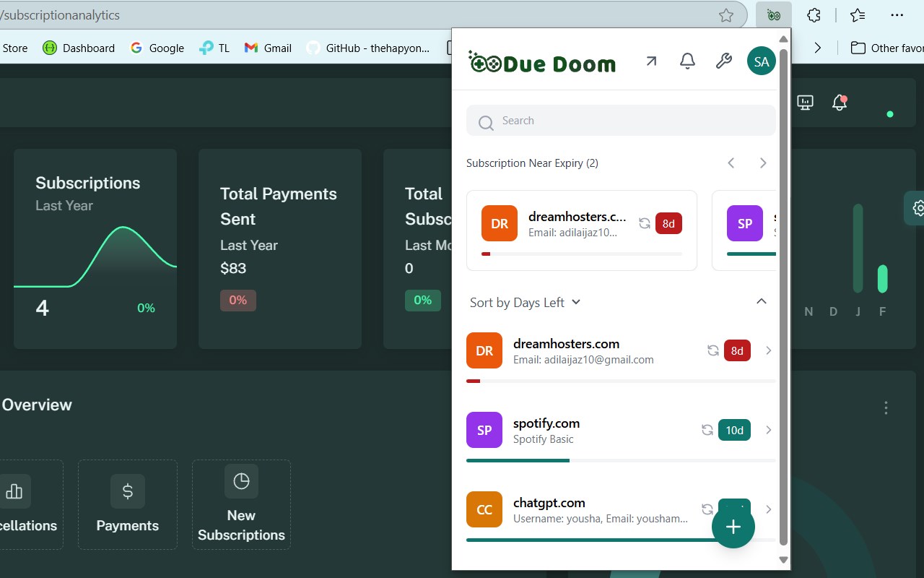The width and height of the screenshot is (924, 578).
Task: Open the Other favorites folder
Action: [887, 48]
